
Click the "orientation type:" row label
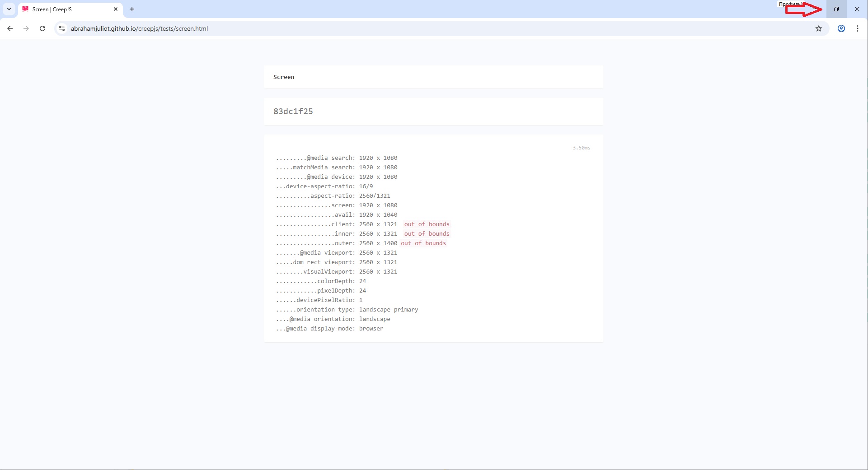click(x=326, y=310)
